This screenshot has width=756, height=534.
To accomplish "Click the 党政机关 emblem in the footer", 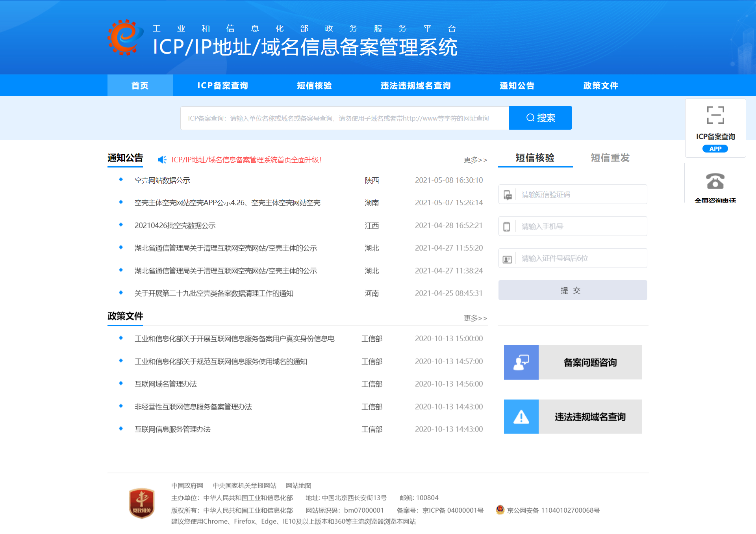I will pos(142,504).
